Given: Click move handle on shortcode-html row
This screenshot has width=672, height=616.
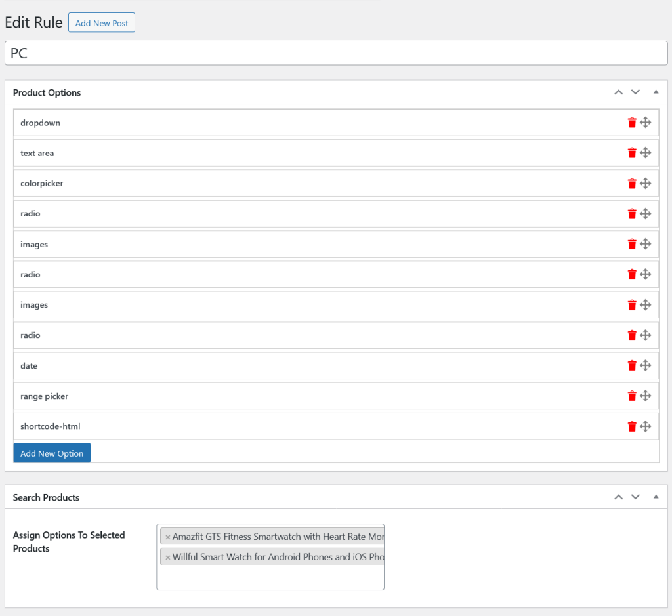Looking at the screenshot, I should coord(646,426).
